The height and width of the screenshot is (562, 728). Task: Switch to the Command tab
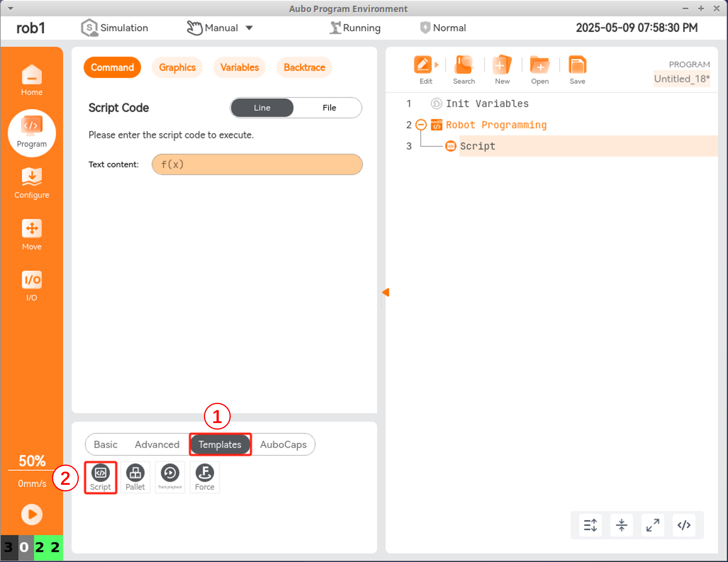tap(112, 67)
